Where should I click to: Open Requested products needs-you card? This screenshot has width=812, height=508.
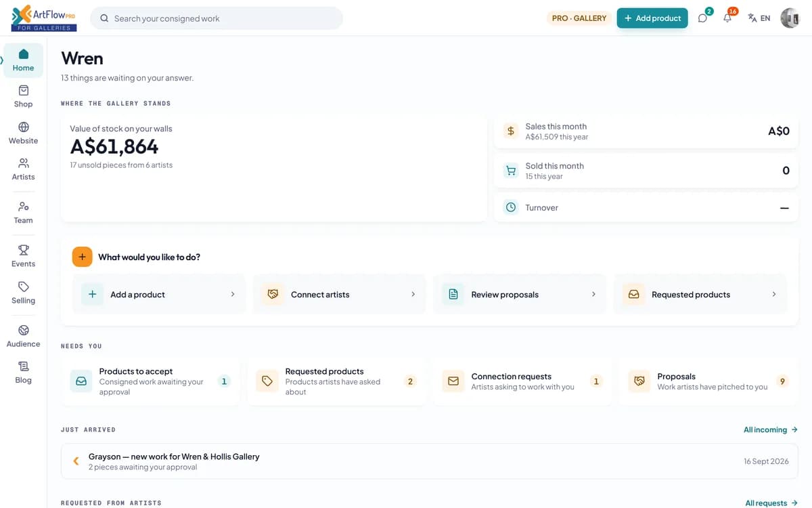(x=336, y=381)
